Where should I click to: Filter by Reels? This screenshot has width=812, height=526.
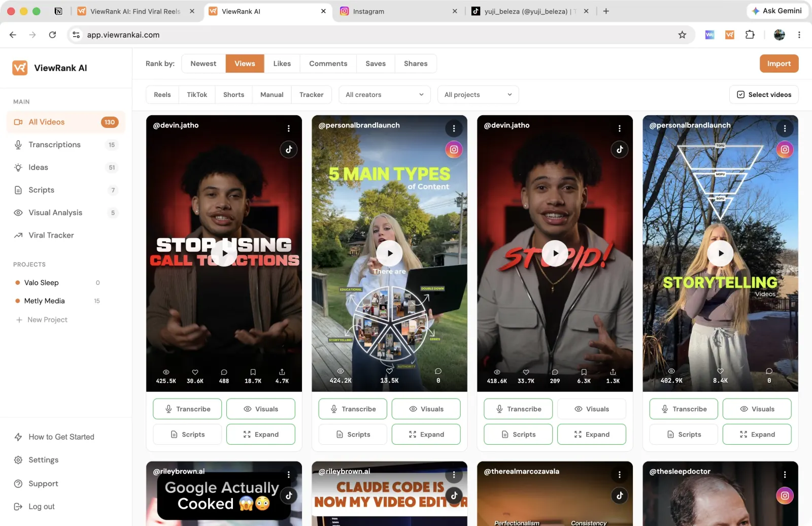tap(162, 95)
